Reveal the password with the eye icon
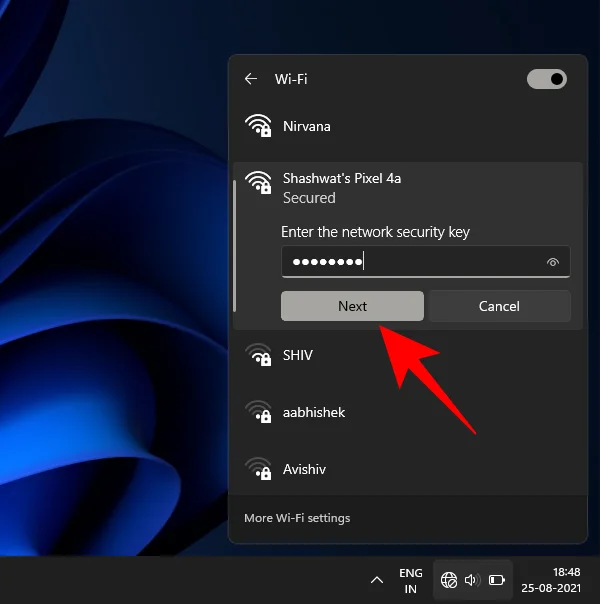 pos(553,262)
